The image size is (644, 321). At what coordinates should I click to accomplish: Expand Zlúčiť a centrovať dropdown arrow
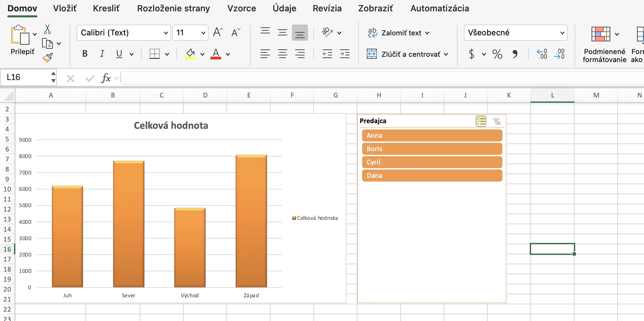446,54
